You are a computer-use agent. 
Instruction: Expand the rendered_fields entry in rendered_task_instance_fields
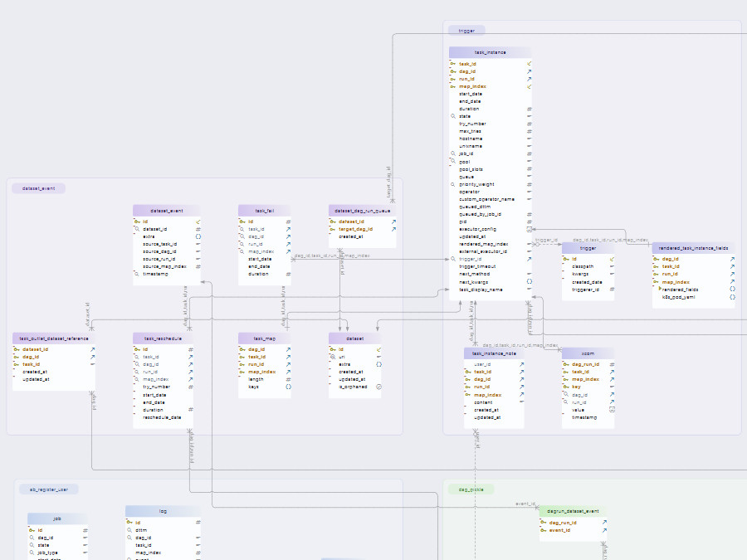661,289
